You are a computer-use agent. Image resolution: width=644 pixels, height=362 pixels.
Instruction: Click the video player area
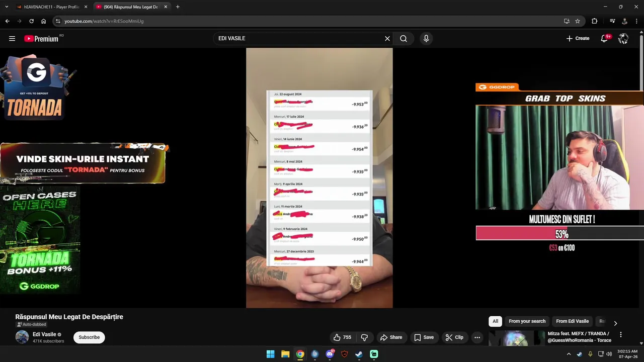coord(319,178)
